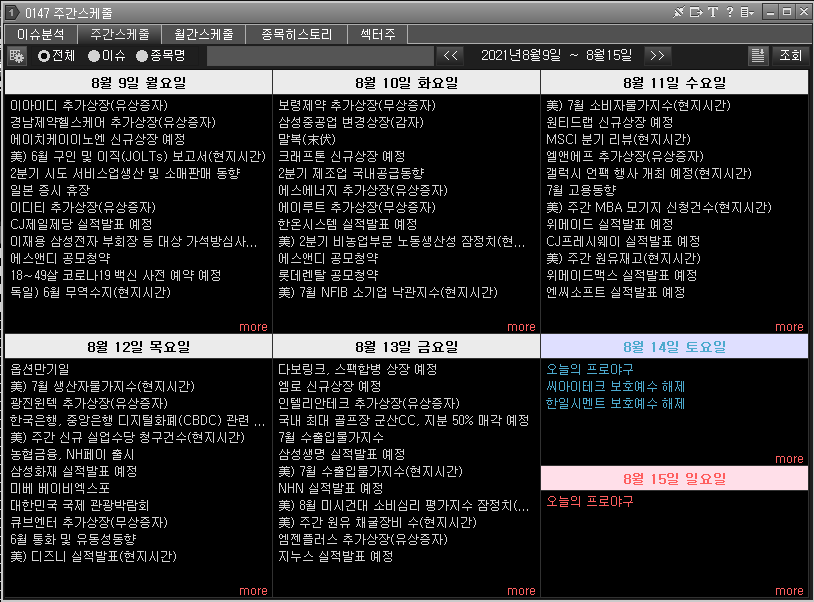Select 한일시멘트 보호예수 해제 entry
The height and width of the screenshot is (602, 814).
[615, 403]
